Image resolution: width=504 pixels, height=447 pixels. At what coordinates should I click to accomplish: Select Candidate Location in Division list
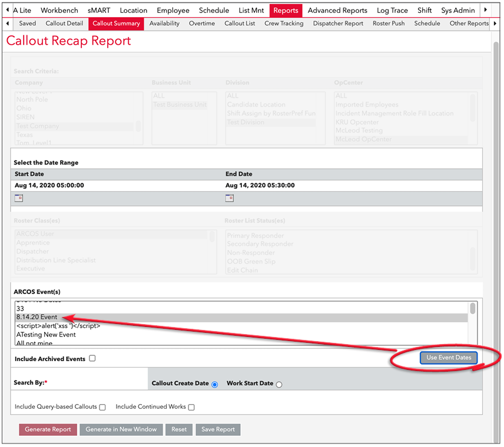(x=271, y=105)
